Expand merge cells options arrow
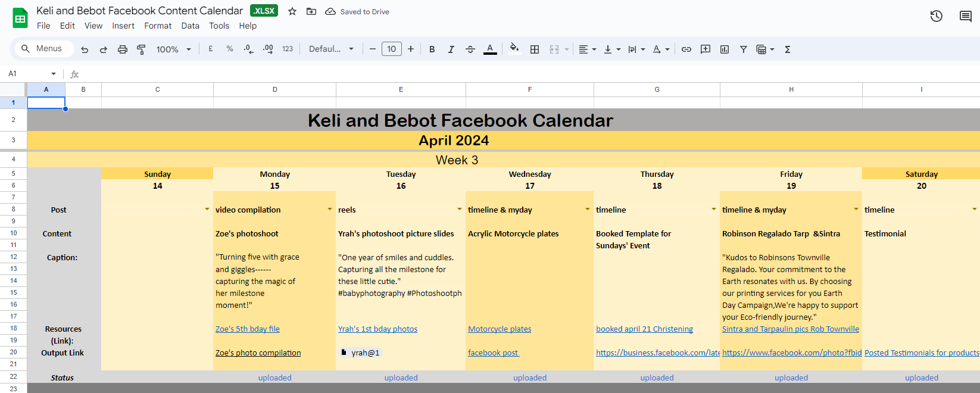 pyautogui.click(x=567, y=49)
